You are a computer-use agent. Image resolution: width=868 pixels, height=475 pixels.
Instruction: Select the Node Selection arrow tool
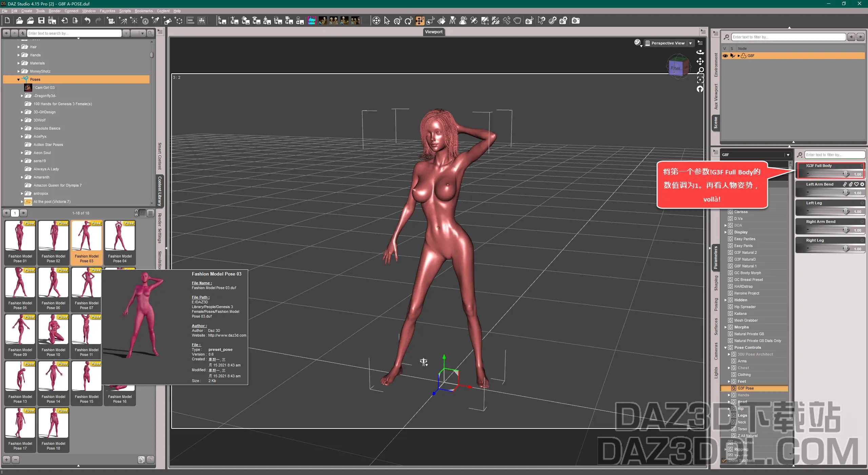point(387,21)
